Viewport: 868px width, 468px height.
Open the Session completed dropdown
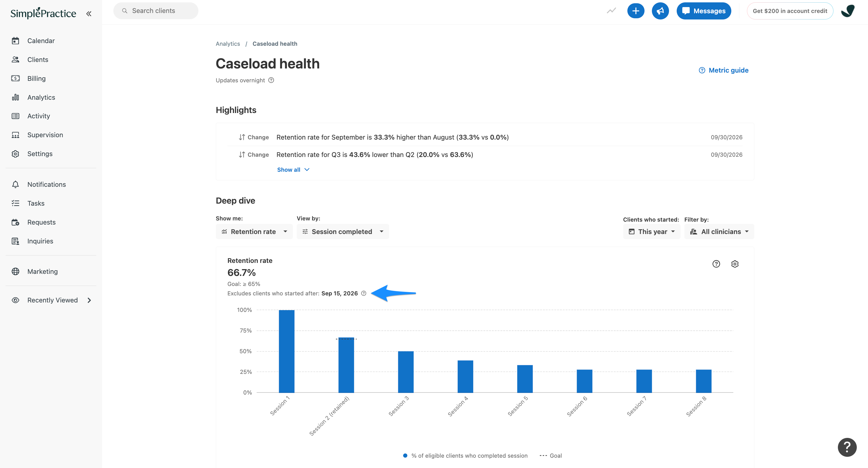click(x=343, y=232)
